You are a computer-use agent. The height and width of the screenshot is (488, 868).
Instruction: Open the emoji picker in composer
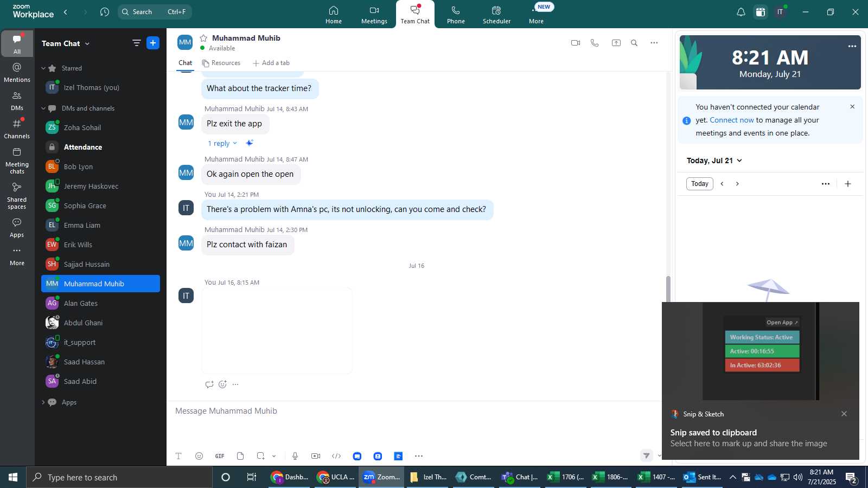pos(199,456)
